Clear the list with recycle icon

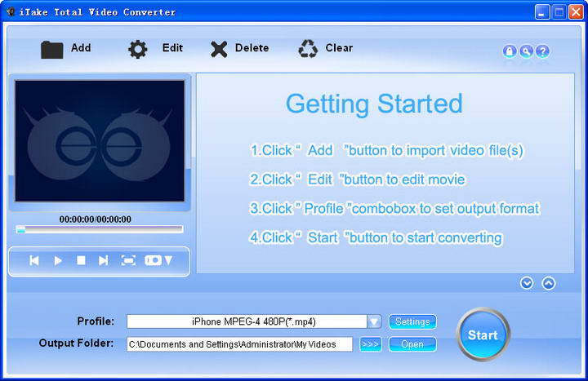(308, 49)
